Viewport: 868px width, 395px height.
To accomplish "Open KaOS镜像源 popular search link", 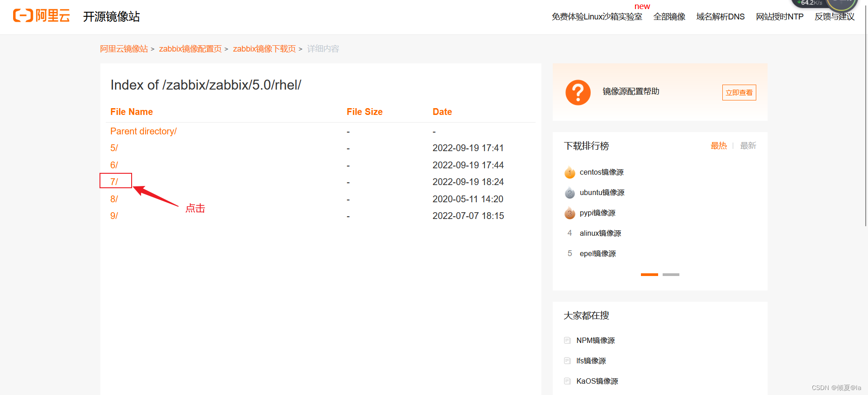I will [597, 381].
